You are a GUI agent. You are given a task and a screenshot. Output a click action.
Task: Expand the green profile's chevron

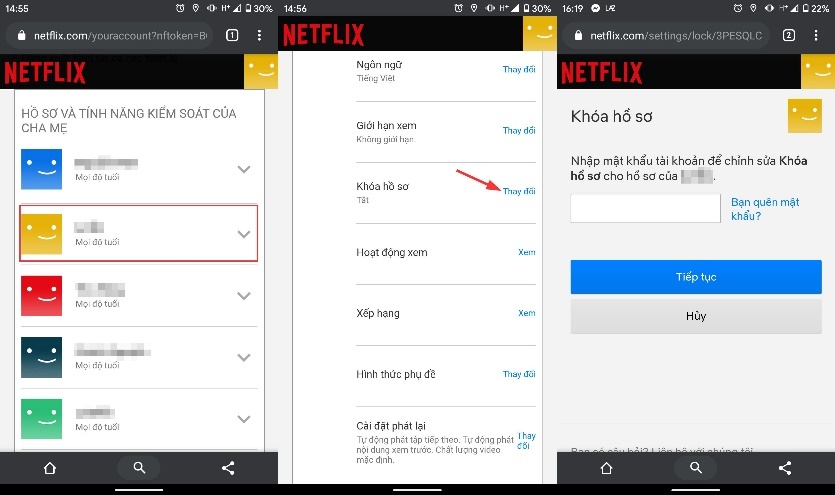pyautogui.click(x=243, y=419)
